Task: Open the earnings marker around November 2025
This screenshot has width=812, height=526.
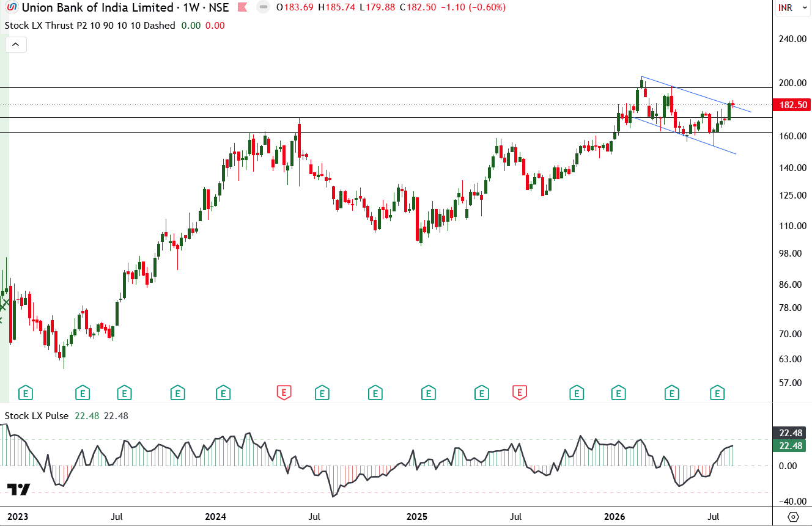Action: click(x=577, y=392)
